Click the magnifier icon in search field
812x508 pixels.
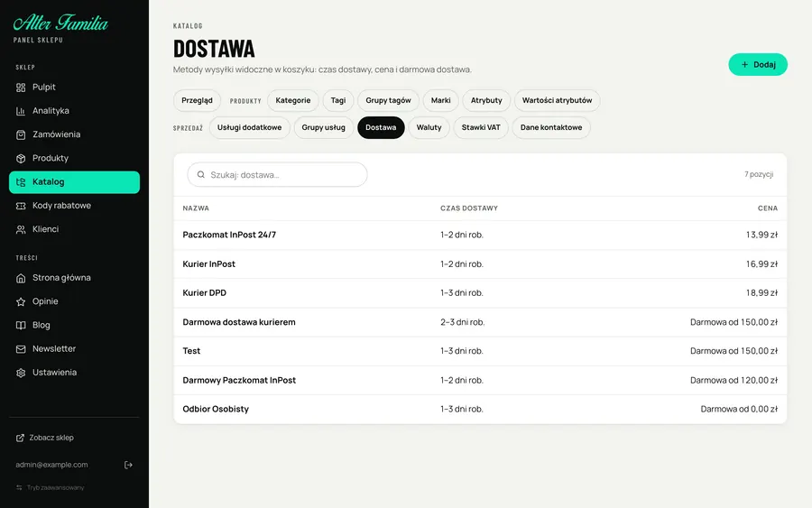(x=201, y=175)
